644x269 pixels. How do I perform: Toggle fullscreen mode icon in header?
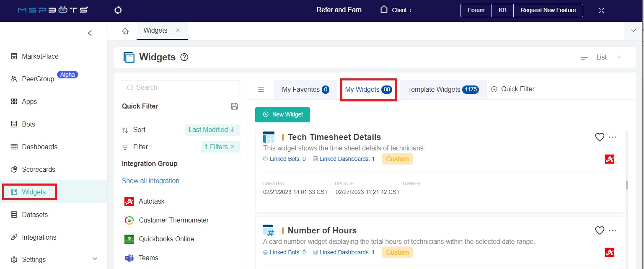tap(601, 10)
